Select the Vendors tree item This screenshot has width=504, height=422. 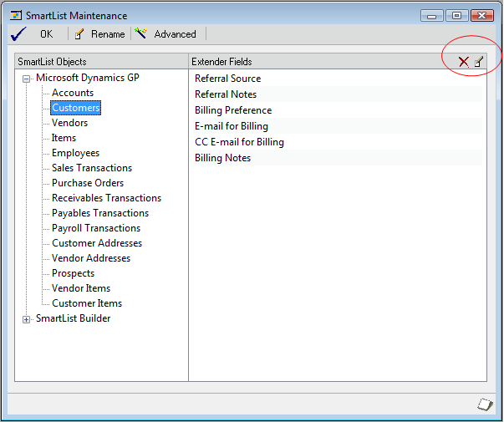pos(69,123)
